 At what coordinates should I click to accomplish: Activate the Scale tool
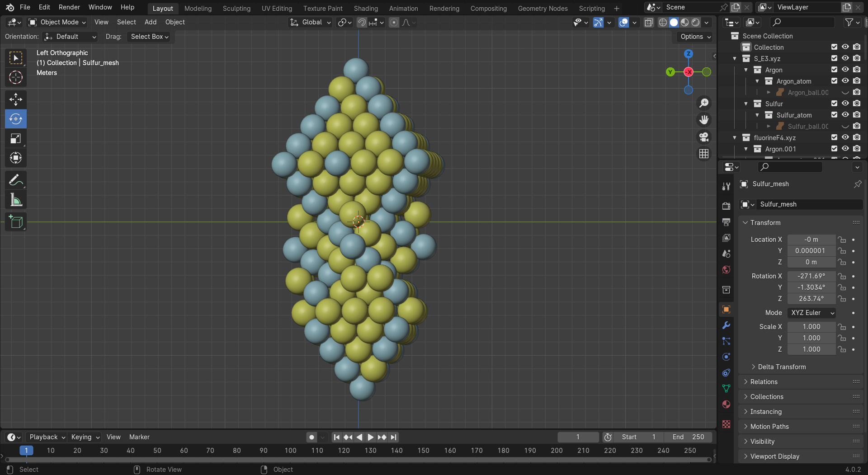16,138
